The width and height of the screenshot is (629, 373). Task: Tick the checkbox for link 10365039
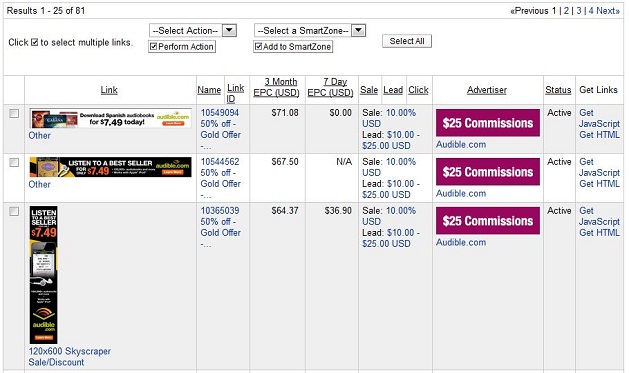pyautogui.click(x=14, y=211)
